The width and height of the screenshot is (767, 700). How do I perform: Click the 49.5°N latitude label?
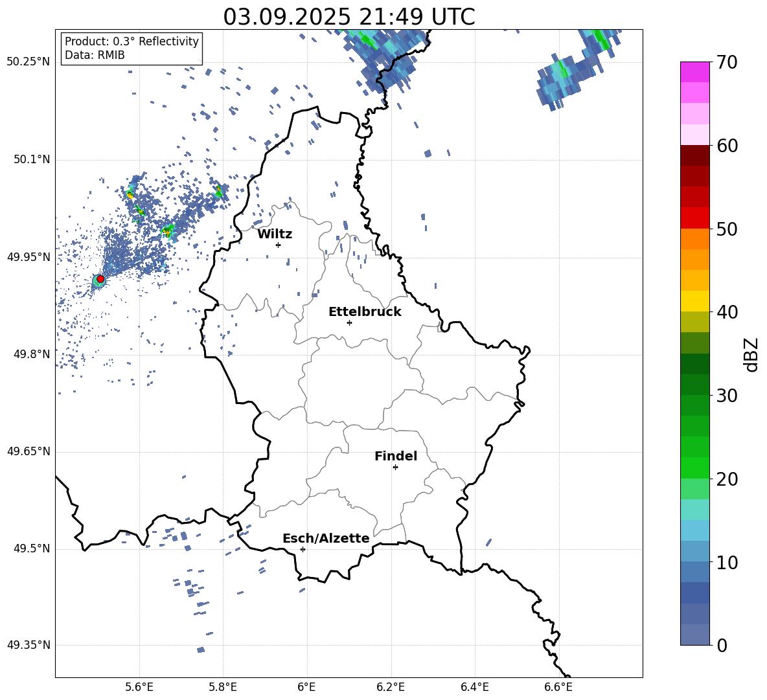(x=32, y=548)
